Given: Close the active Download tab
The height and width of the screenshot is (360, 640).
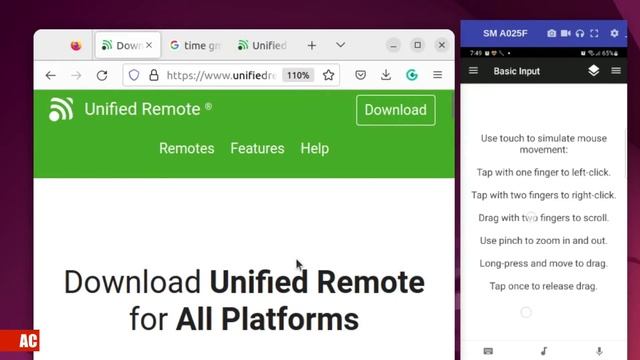Looking at the screenshot, I should [149, 45].
